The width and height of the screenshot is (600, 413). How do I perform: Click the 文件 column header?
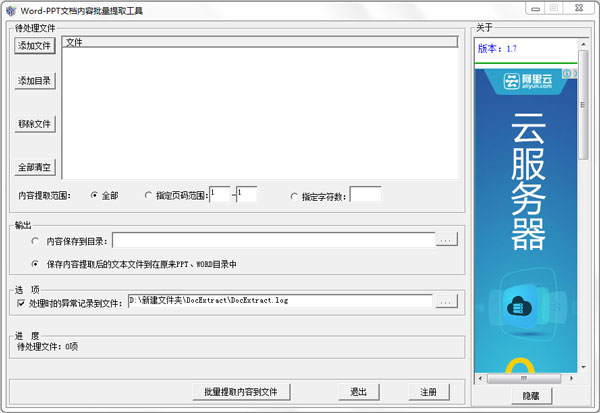point(260,42)
